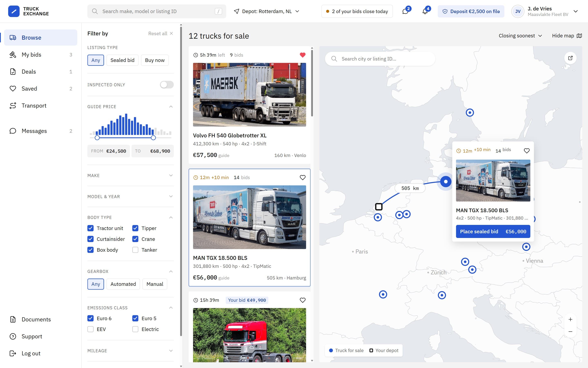Uncheck Crane body type
This screenshot has height=368, width=588.
[135, 239]
